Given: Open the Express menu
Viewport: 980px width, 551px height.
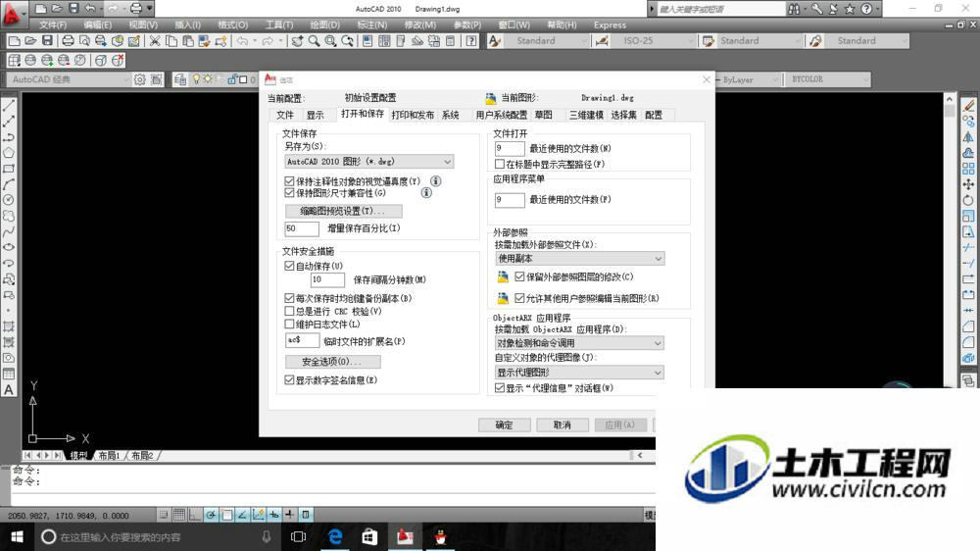Looking at the screenshot, I should [x=610, y=25].
